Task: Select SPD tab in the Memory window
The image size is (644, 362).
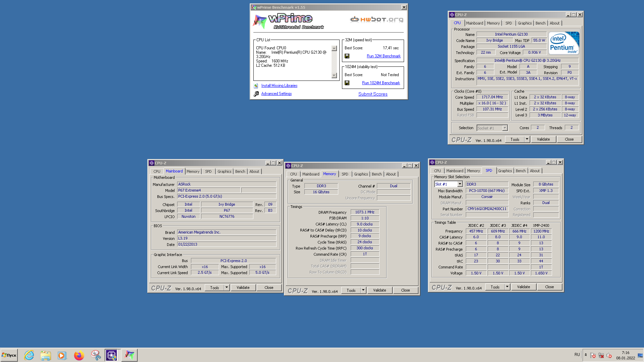Action: [x=345, y=174]
